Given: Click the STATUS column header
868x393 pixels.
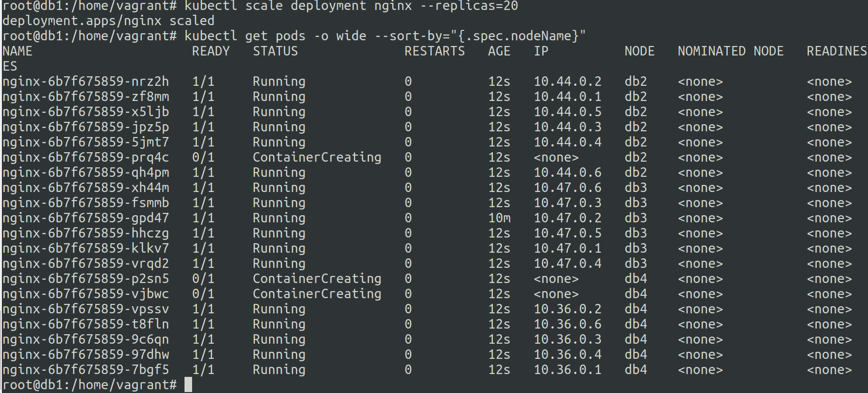Looking at the screenshot, I should click(x=275, y=51).
